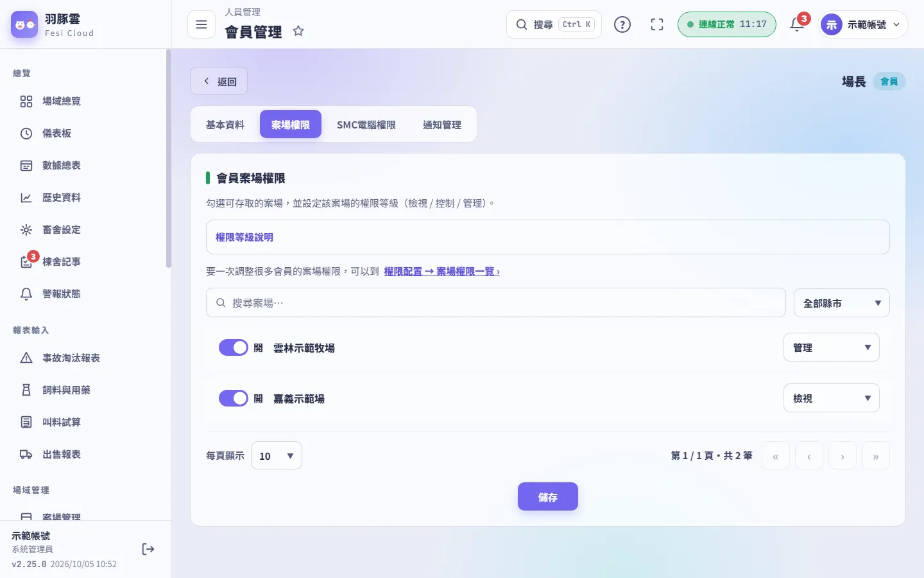The image size is (924, 578).
Task: Expand 權限等級說明 section
Action: (548, 237)
